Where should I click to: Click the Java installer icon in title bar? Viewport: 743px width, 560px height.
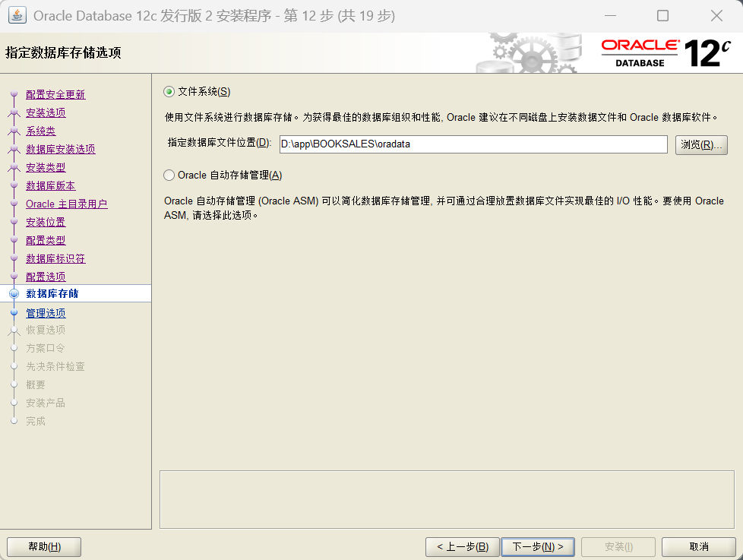[x=17, y=16]
